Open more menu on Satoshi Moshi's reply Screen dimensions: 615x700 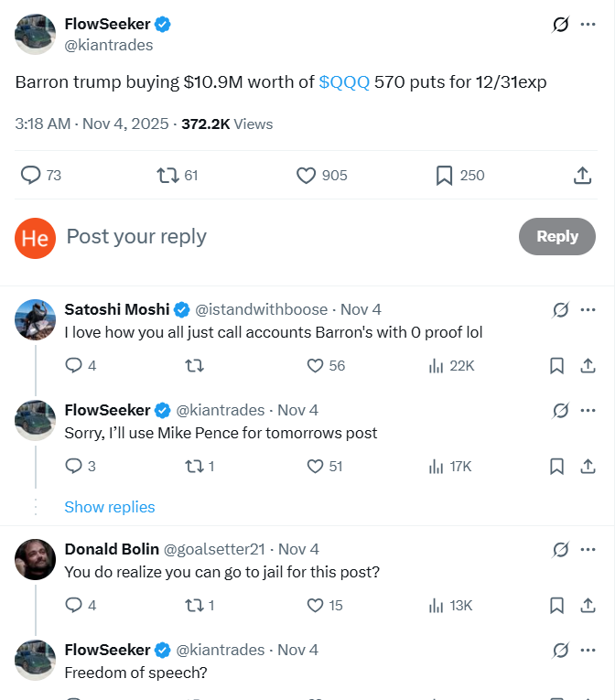click(x=588, y=309)
